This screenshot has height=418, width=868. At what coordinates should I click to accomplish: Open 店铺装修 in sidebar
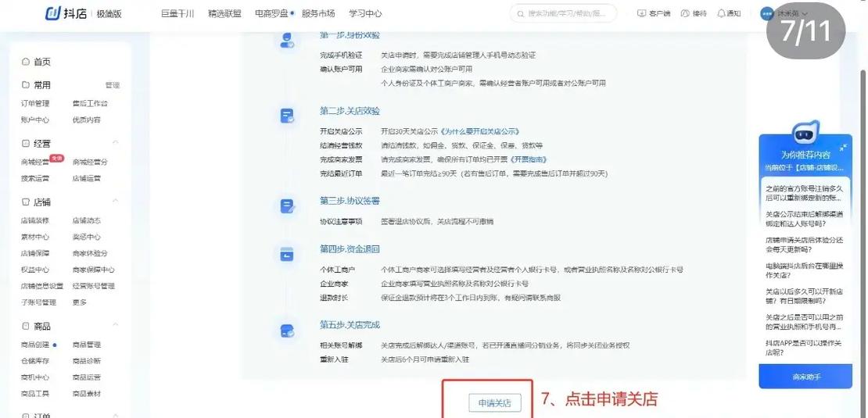[35, 220]
